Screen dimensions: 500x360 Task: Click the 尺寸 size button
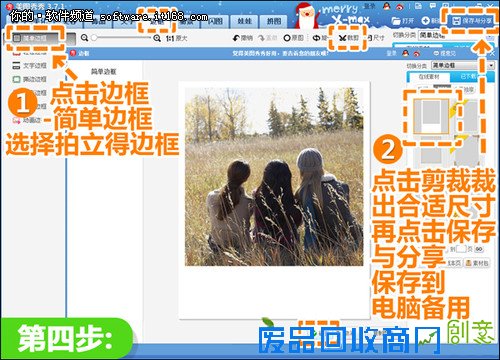click(x=376, y=38)
